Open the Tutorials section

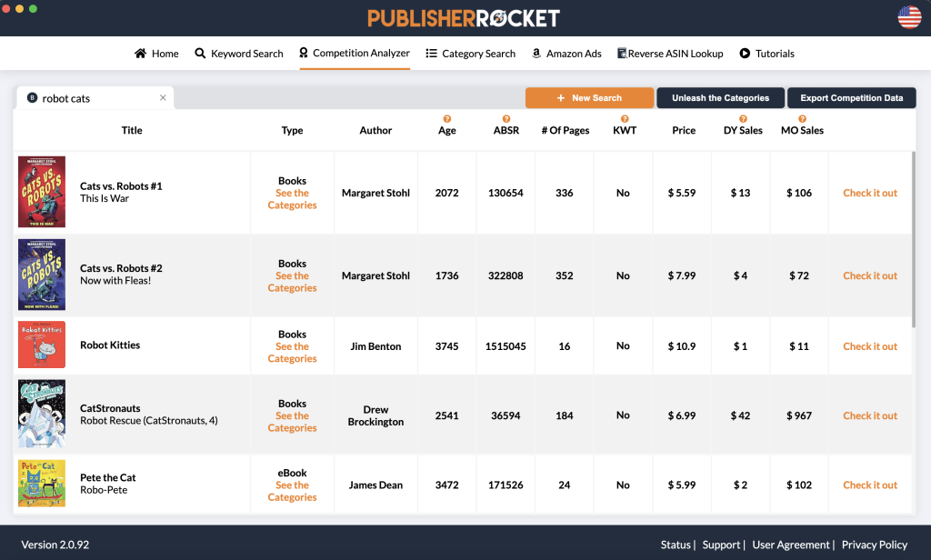click(766, 54)
